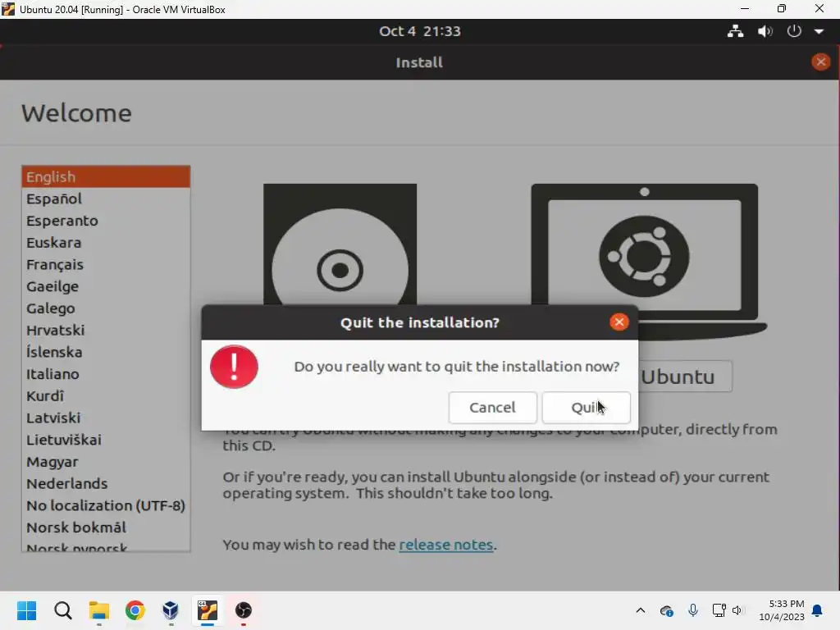Open the Windows volume tray icon

737,610
